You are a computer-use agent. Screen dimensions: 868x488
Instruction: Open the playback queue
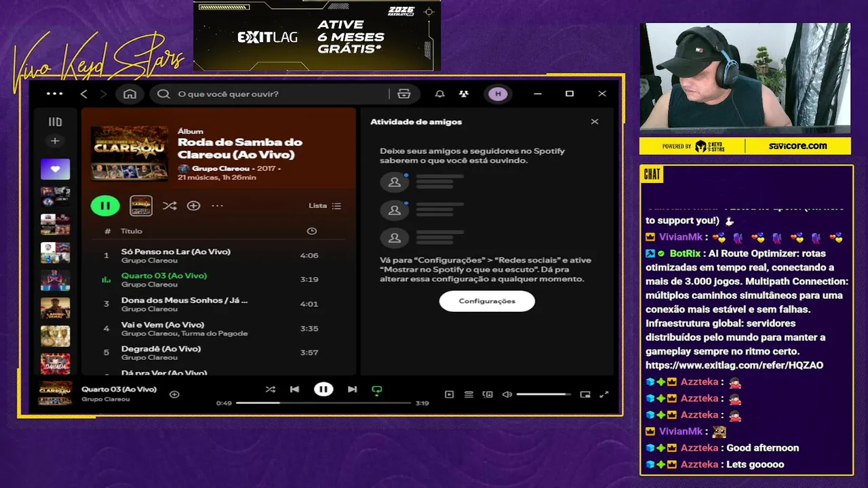tap(469, 394)
